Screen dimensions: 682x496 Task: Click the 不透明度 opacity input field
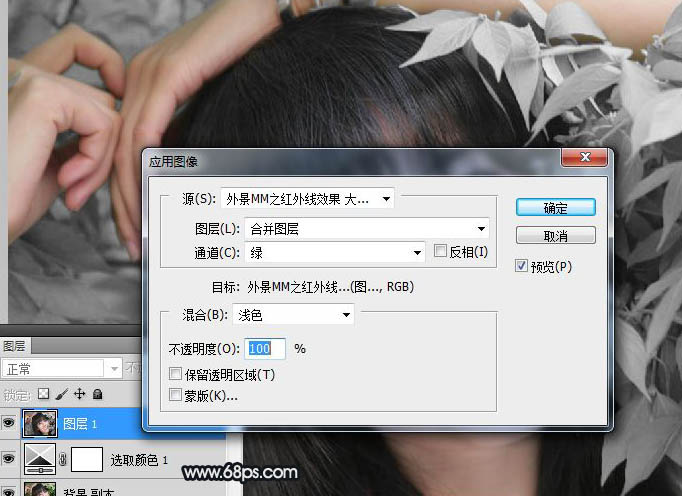point(265,349)
